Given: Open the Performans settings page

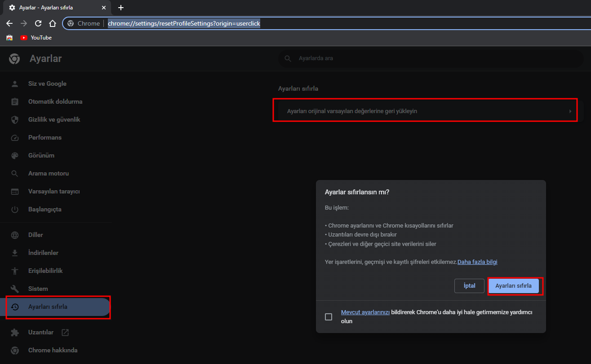Looking at the screenshot, I should pyautogui.click(x=45, y=137).
